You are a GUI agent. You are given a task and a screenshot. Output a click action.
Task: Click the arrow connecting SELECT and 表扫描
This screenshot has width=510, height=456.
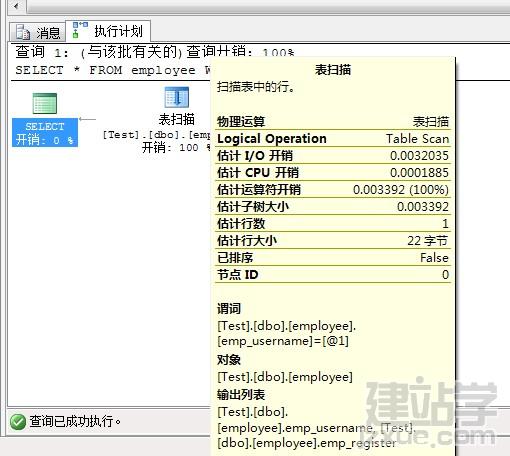(88, 119)
